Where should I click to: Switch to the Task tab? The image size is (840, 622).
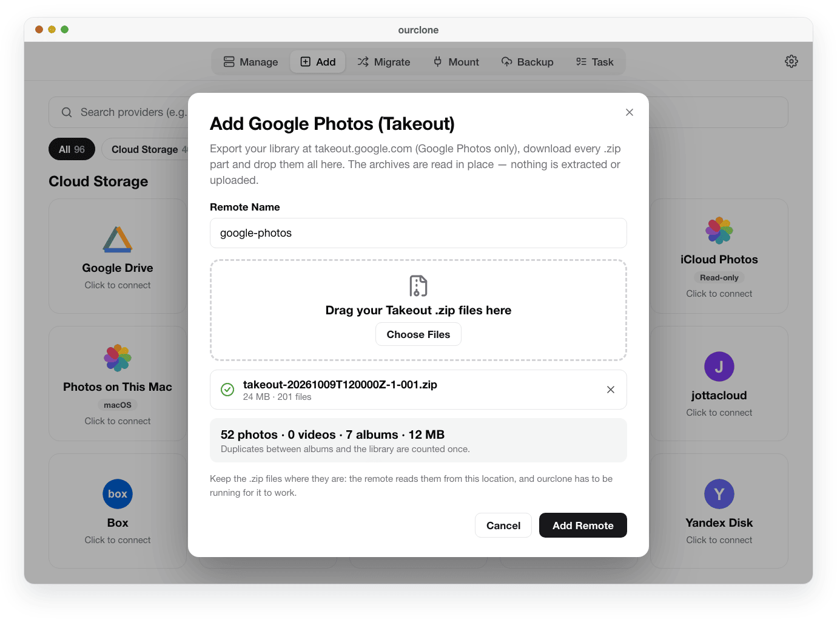point(594,62)
